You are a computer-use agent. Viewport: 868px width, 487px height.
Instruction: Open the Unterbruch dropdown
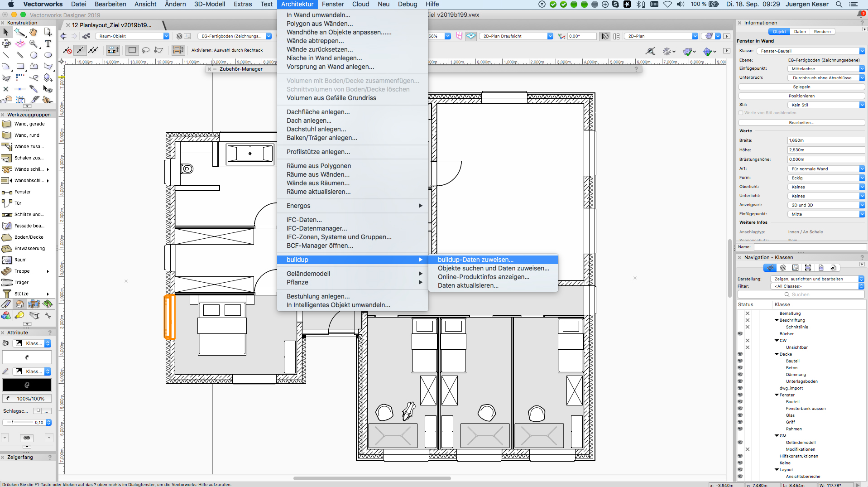[x=826, y=78]
